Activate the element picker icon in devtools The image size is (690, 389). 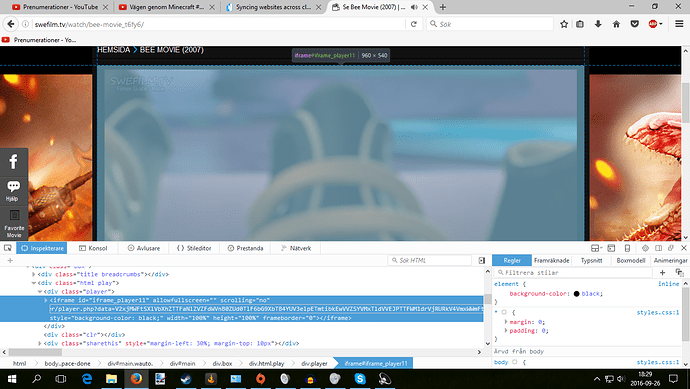click(x=8, y=248)
